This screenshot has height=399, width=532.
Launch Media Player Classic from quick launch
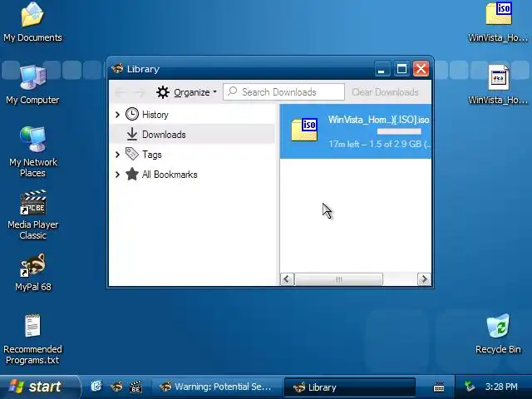click(136, 387)
